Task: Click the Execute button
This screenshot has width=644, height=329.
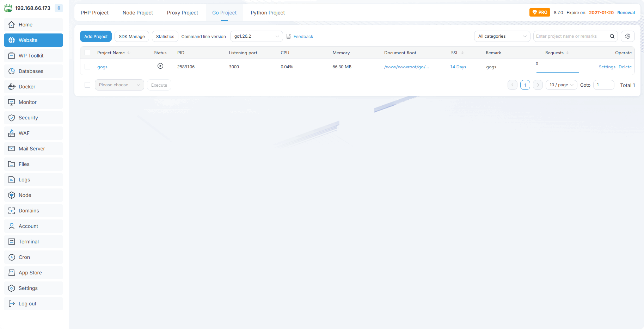Action: tap(159, 85)
